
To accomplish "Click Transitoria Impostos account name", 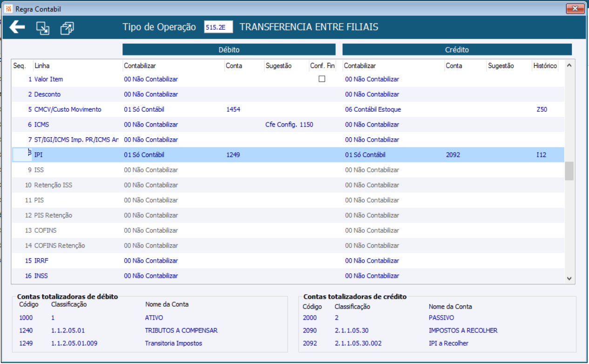I will (174, 344).
